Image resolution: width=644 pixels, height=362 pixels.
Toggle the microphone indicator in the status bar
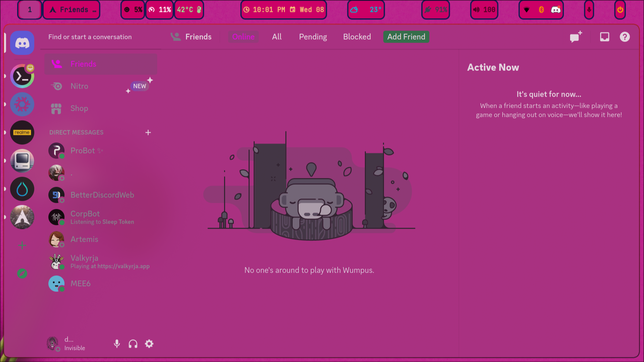coord(589,10)
